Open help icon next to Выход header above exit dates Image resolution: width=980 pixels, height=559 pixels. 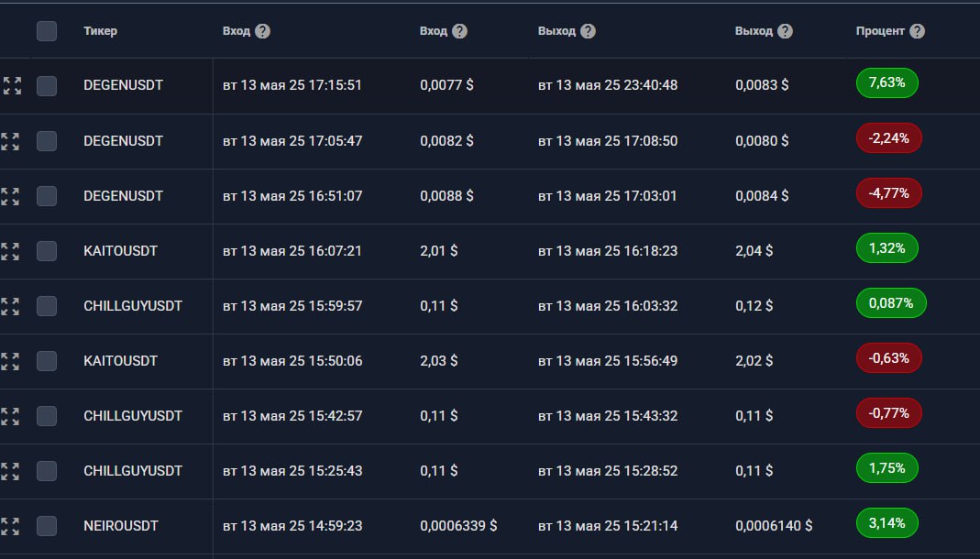588,31
